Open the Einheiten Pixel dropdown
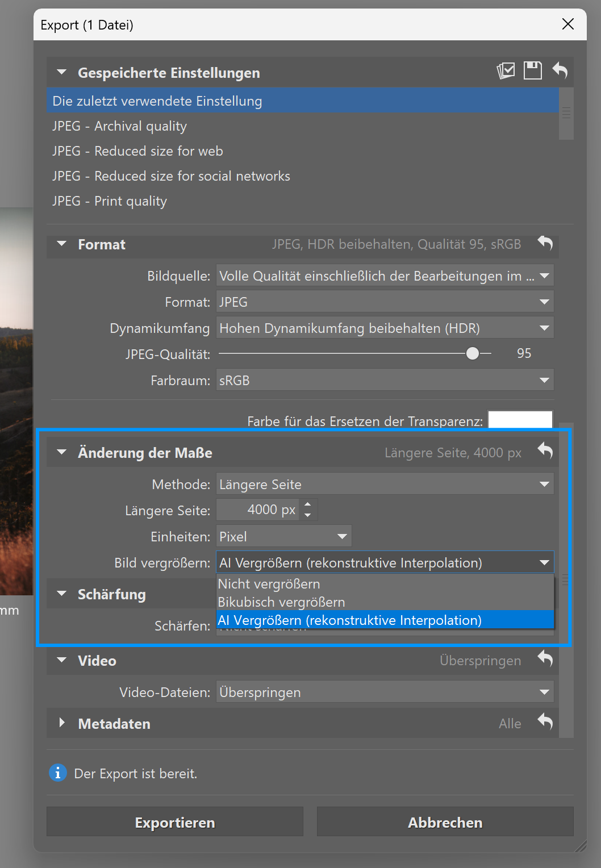The image size is (601, 868). click(283, 536)
